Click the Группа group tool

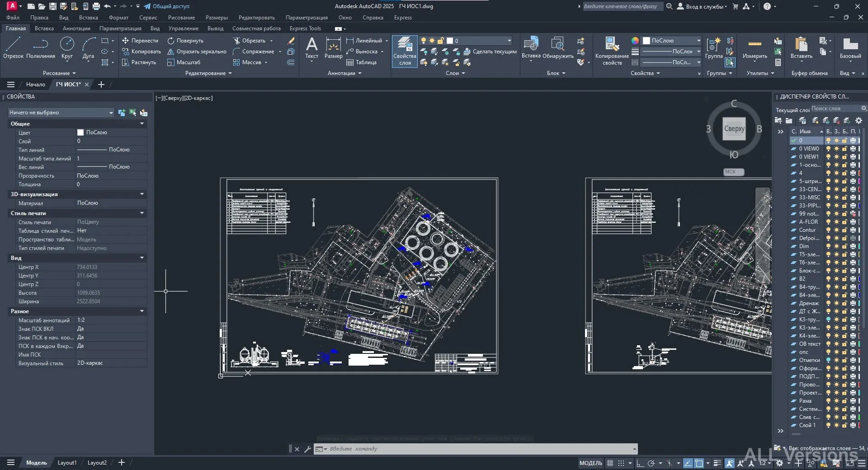(x=713, y=48)
